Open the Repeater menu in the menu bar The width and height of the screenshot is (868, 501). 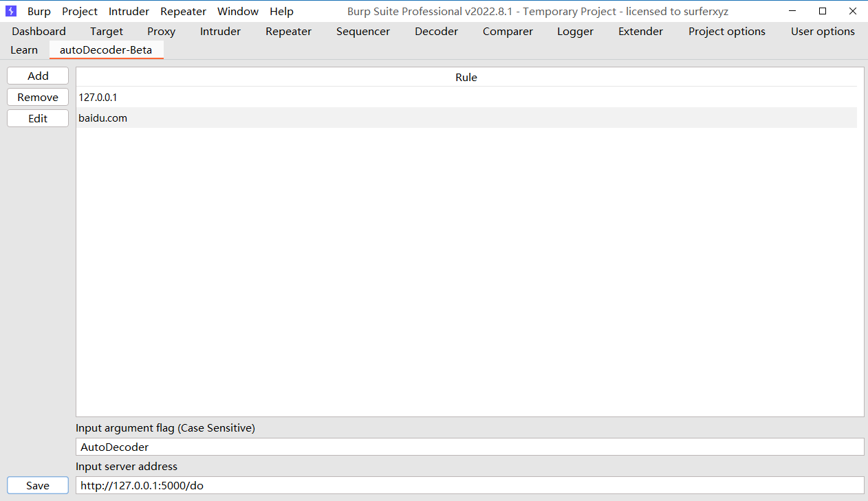tap(183, 11)
